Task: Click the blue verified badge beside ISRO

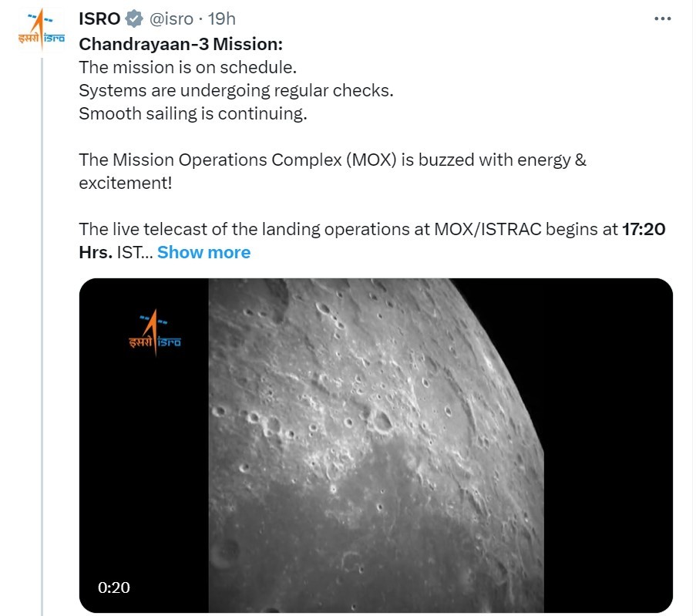Action: [134, 19]
